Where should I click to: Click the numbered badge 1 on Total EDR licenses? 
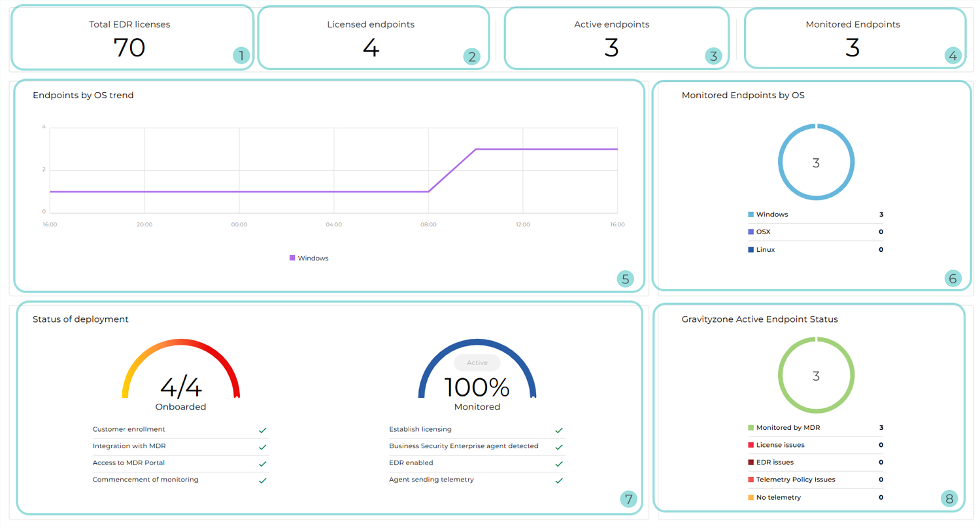pos(241,56)
